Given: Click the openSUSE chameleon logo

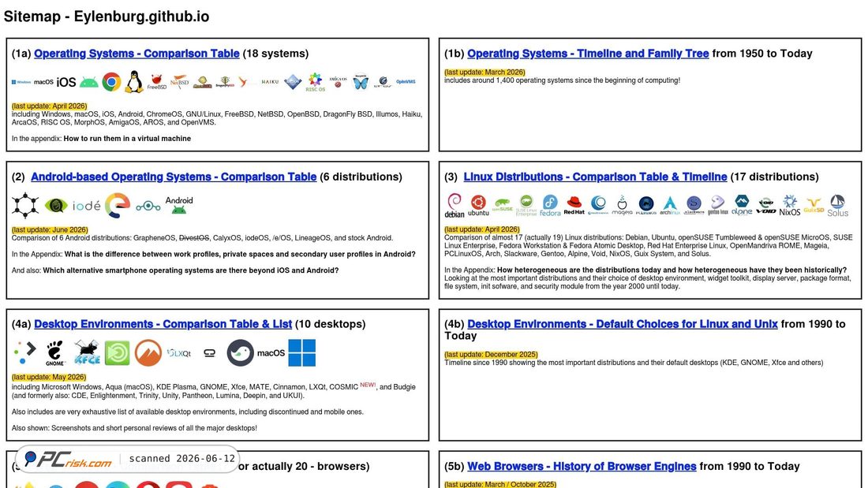Looking at the screenshot, I should pos(502,205).
